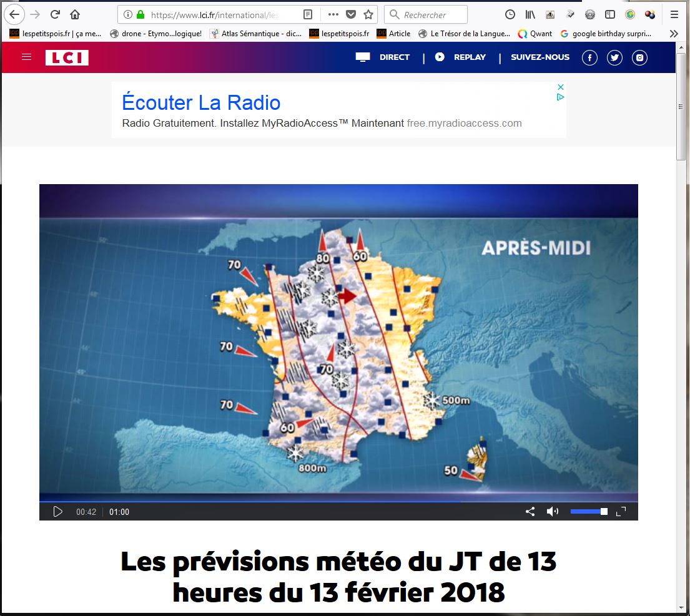Click the page vertical scrollbar thumb
Screen dimensions: 690x616
(681, 107)
